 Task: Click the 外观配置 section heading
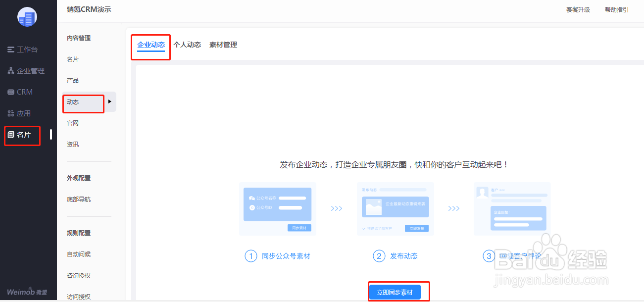point(79,178)
